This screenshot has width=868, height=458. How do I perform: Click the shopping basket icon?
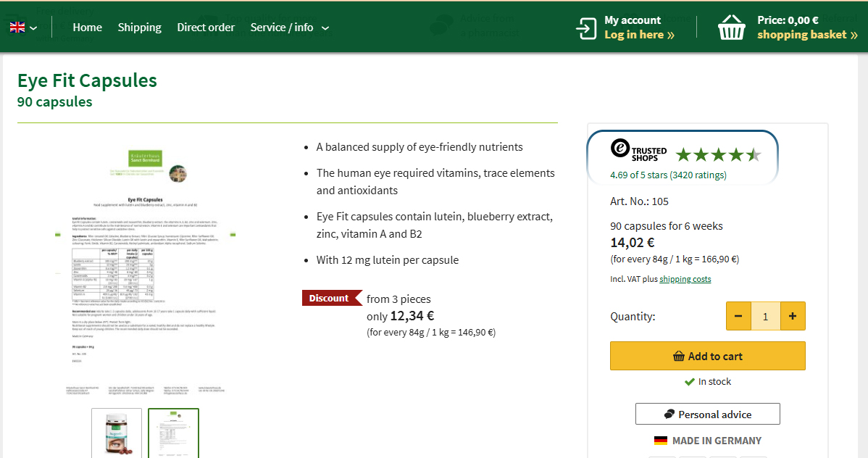point(731,28)
